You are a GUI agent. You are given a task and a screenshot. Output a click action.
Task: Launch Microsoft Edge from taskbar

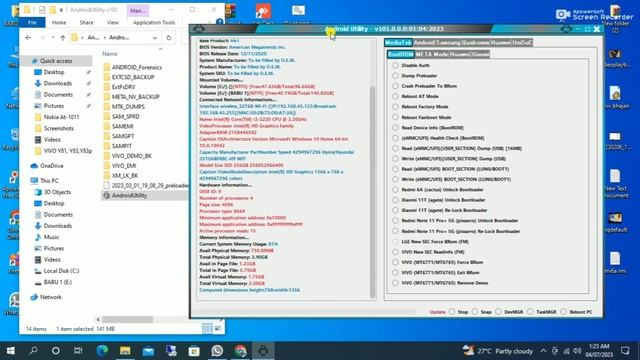[x=102, y=351]
